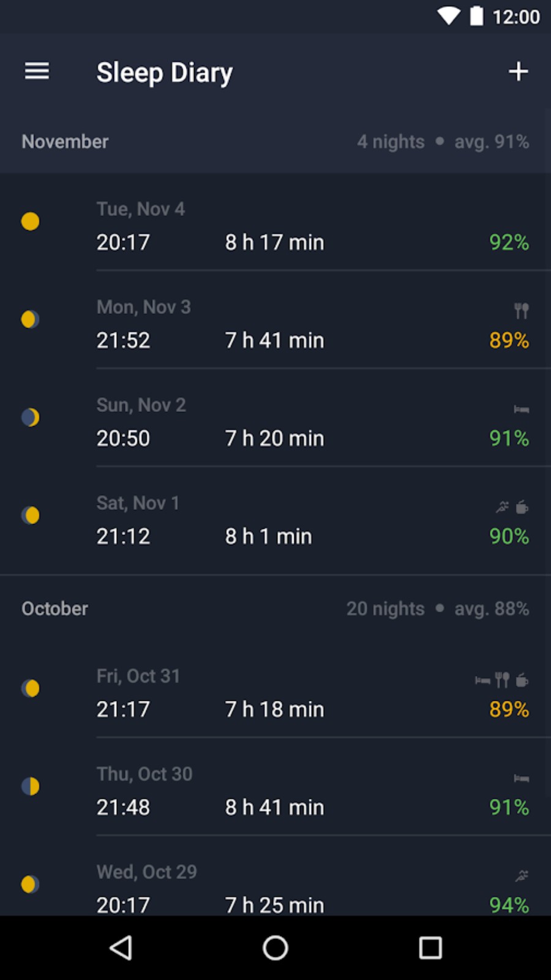The height and width of the screenshot is (980, 551).
Task: Open the November month header
Action: tap(275, 141)
